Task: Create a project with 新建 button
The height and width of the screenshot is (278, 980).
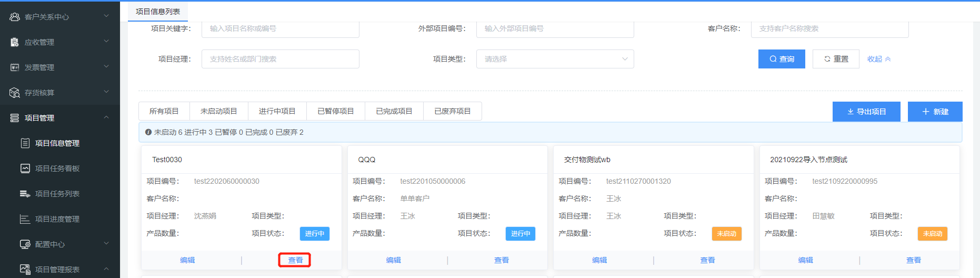Action: click(x=935, y=112)
